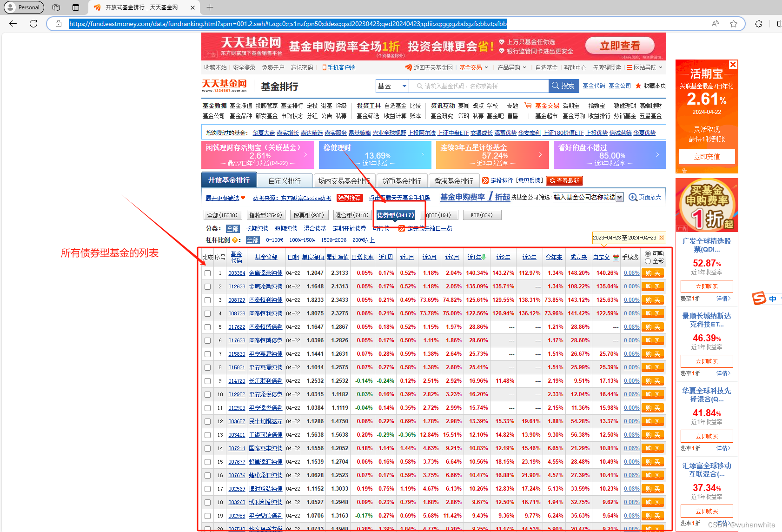Open the 连续3年五星级基金 banner chevron
The width and height of the screenshot is (782, 532).
pyautogui.click(x=540, y=154)
